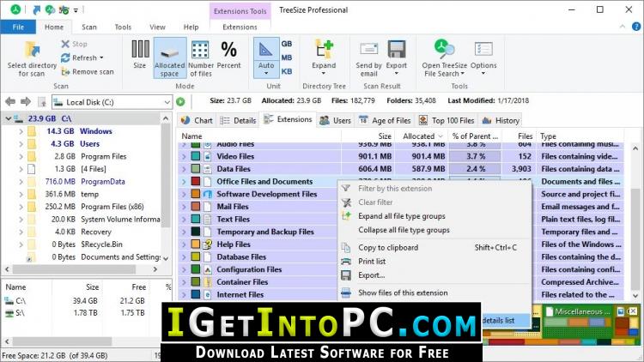Navigate back with the left arrow
Screen dimensions: 644x362
[x=10, y=101]
